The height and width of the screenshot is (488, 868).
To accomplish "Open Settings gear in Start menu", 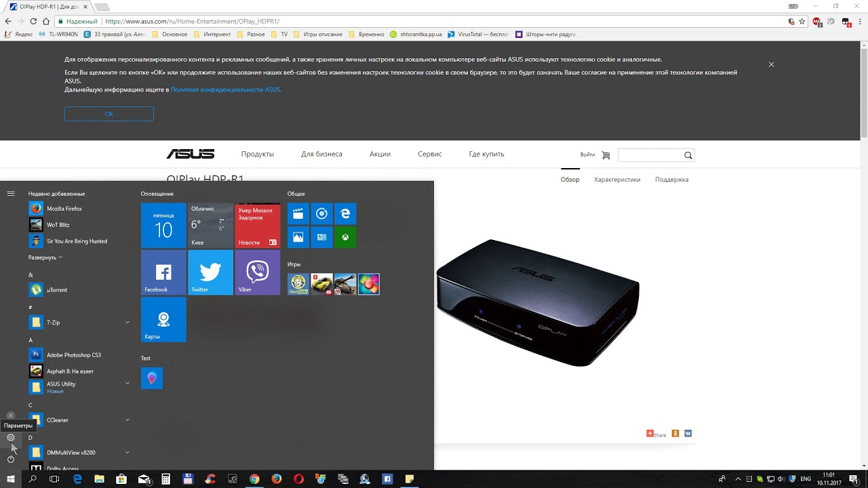I will click(11, 437).
